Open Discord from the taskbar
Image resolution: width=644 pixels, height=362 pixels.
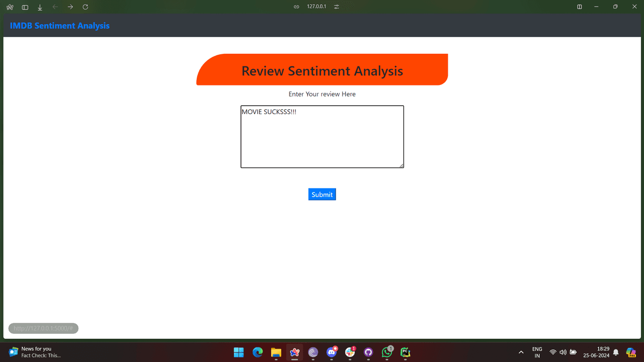click(332, 352)
